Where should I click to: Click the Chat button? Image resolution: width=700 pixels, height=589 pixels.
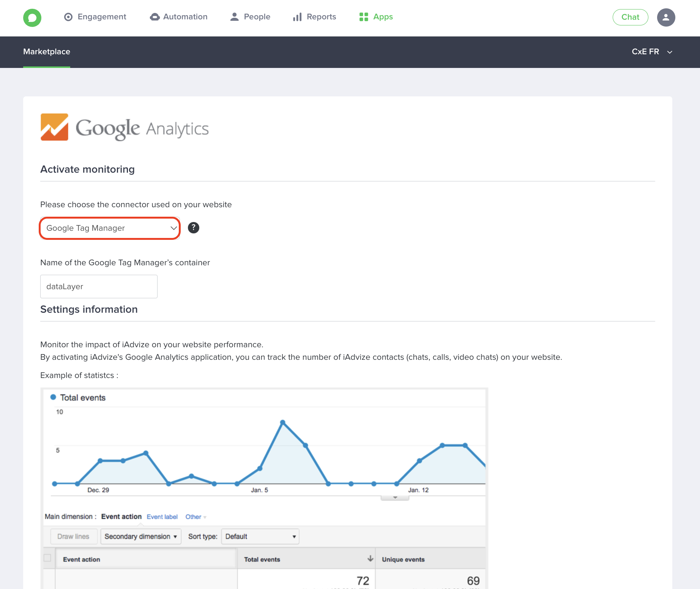(630, 17)
